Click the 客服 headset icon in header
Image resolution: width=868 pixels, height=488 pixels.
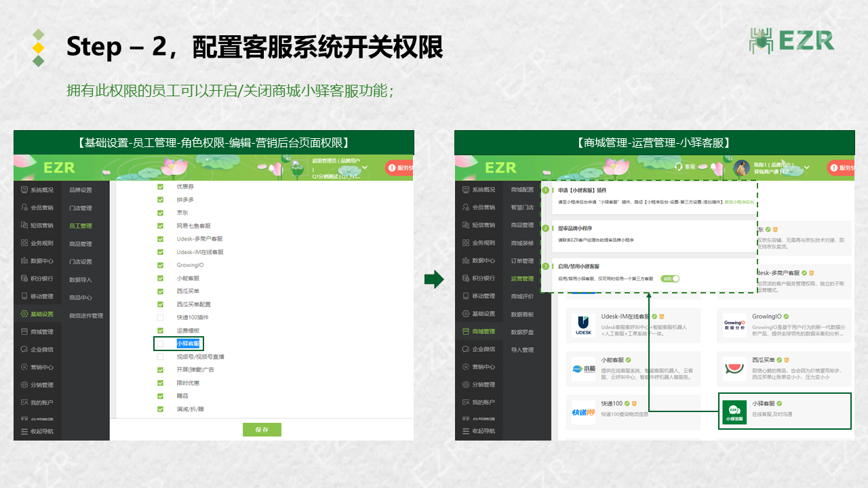(x=678, y=167)
